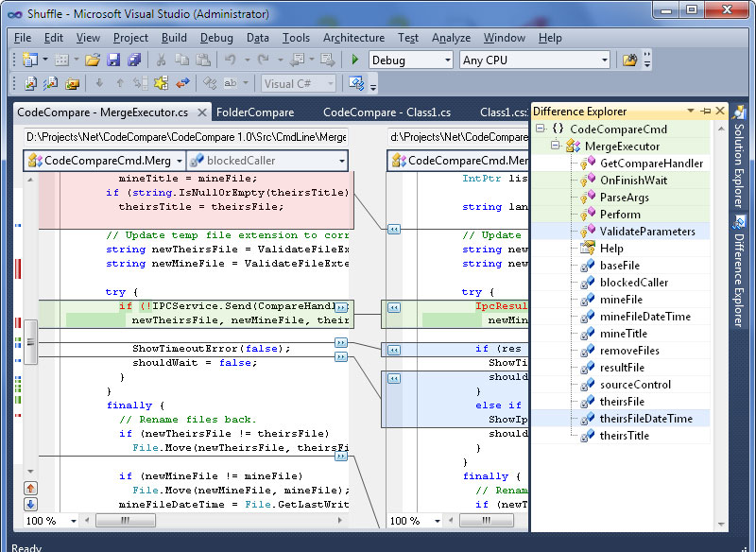756x552 pixels.
Task: Open the Solution Explorer side tab
Action: pos(739,157)
